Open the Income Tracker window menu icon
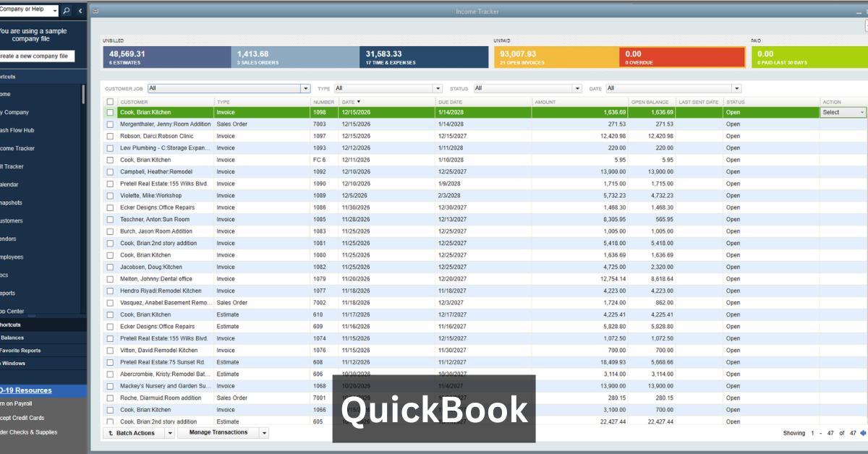 click(x=96, y=11)
